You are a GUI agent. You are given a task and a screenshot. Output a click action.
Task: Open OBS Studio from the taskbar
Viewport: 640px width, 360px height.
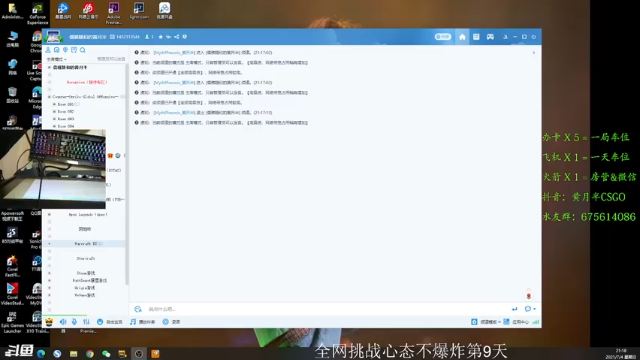click(x=139, y=353)
